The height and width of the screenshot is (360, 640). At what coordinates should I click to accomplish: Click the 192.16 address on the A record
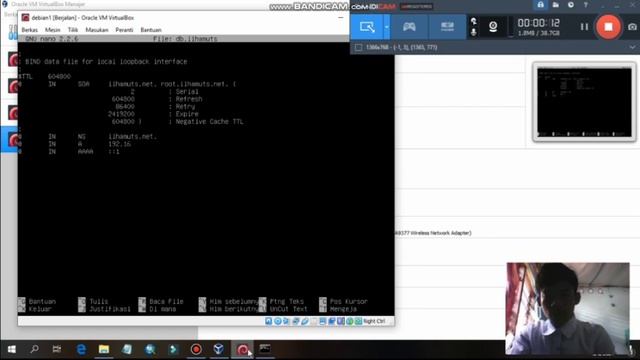[120, 144]
